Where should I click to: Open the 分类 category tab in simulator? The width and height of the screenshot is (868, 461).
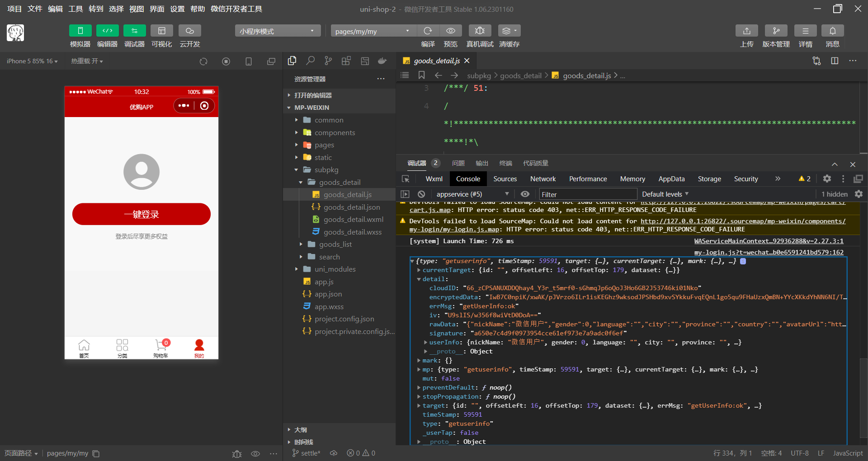(122, 348)
